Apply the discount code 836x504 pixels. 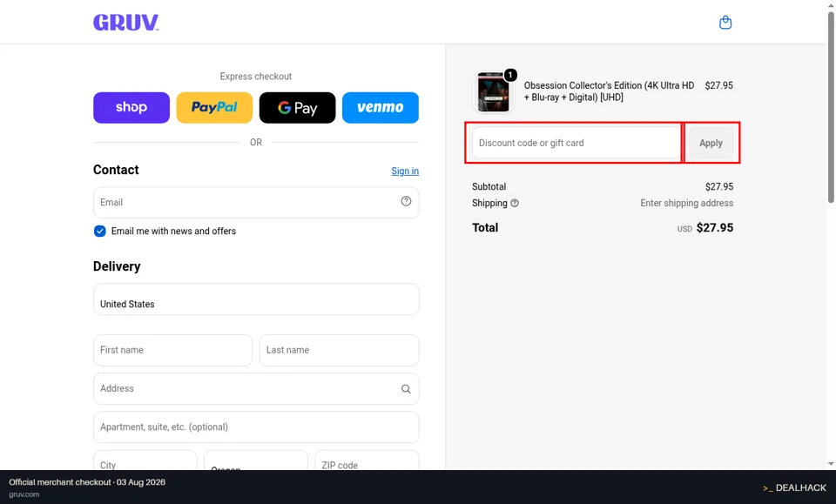click(711, 143)
